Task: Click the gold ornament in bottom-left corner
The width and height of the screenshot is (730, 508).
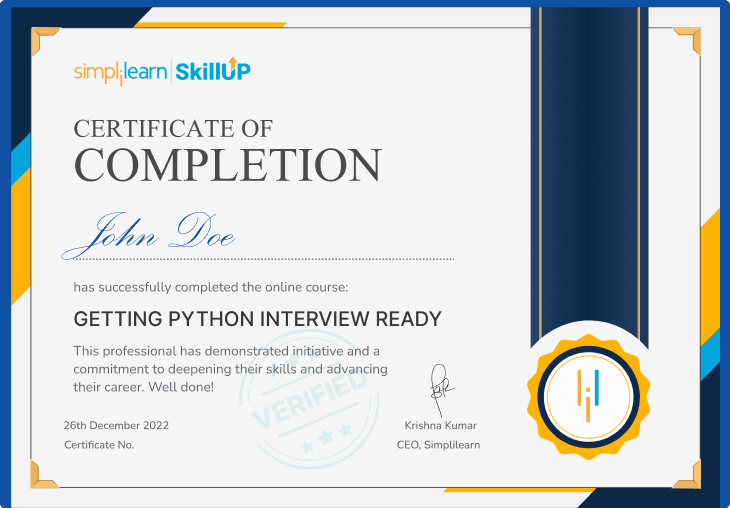Action: pyautogui.click(x=44, y=475)
